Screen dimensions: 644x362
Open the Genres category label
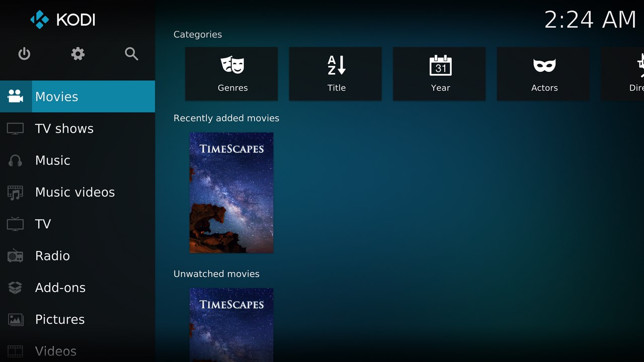[x=232, y=87]
